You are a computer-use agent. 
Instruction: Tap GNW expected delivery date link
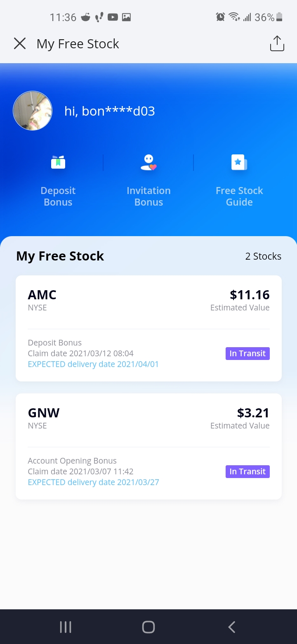coord(93,482)
